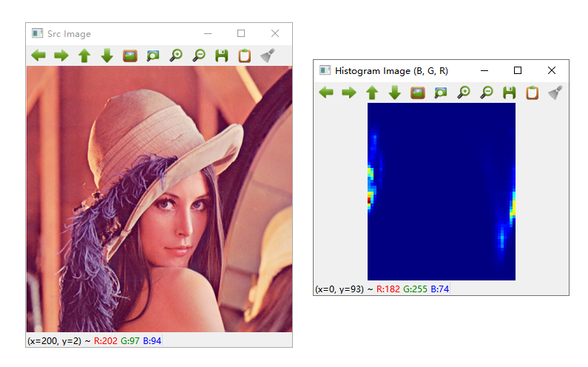Click Src Image window app icon
The image size is (588, 367).
click(37, 33)
